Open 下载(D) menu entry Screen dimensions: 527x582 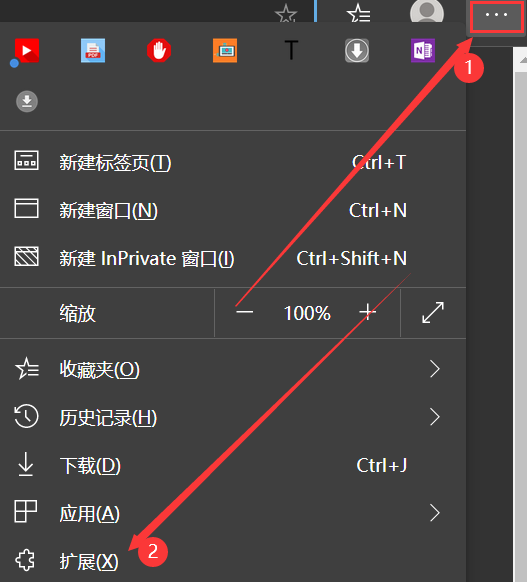point(233,465)
